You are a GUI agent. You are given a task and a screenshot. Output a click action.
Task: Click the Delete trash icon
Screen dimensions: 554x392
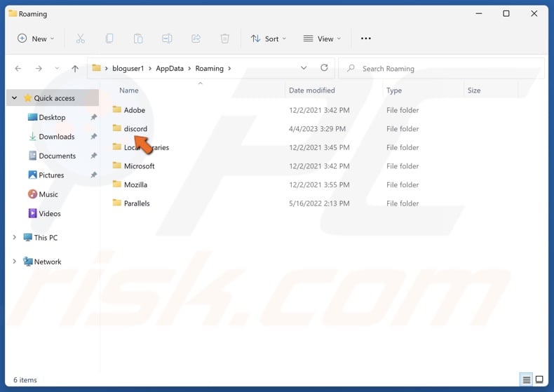pyautogui.click(x=224, y=39)
